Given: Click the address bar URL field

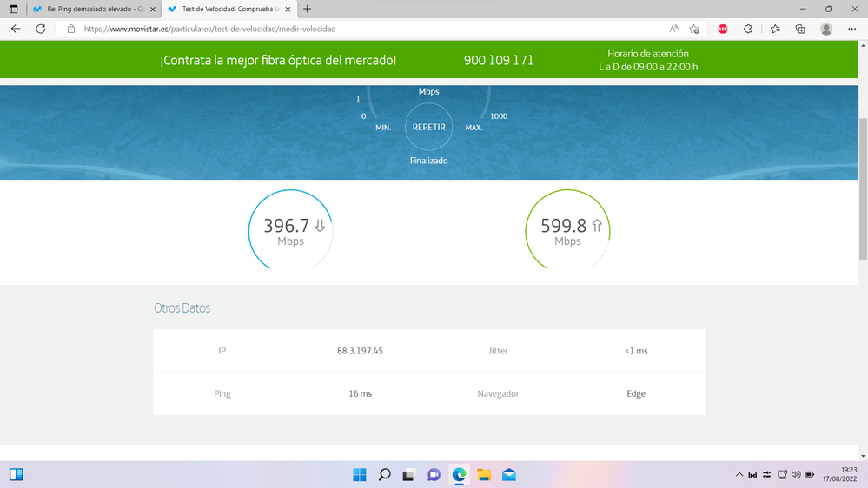Looking at the screenshot, I should (x=348, y=29).
